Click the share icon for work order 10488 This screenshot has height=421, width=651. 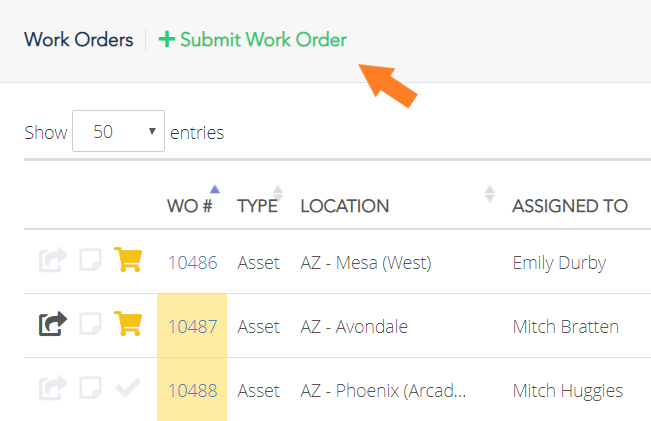[53, 388]
